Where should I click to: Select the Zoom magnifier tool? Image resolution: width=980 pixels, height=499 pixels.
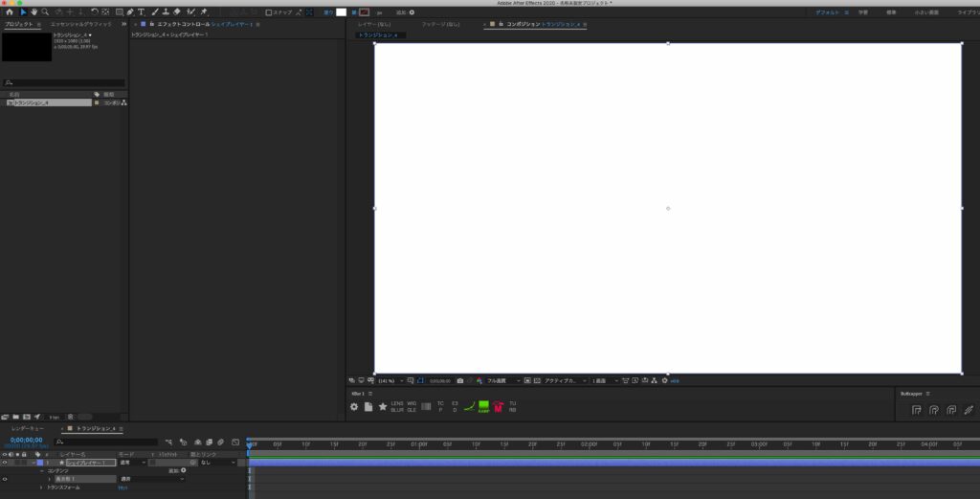click(45, 11)
